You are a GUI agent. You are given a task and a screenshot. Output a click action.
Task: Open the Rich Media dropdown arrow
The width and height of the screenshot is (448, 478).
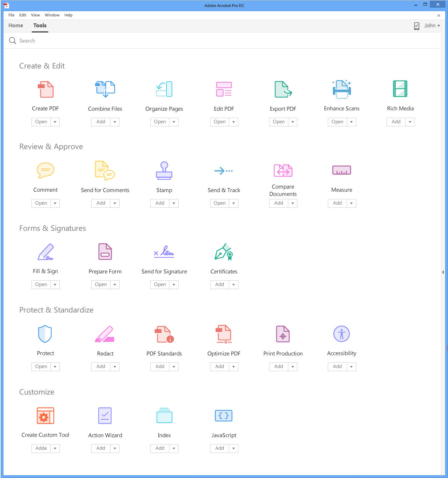click(410, 122)
